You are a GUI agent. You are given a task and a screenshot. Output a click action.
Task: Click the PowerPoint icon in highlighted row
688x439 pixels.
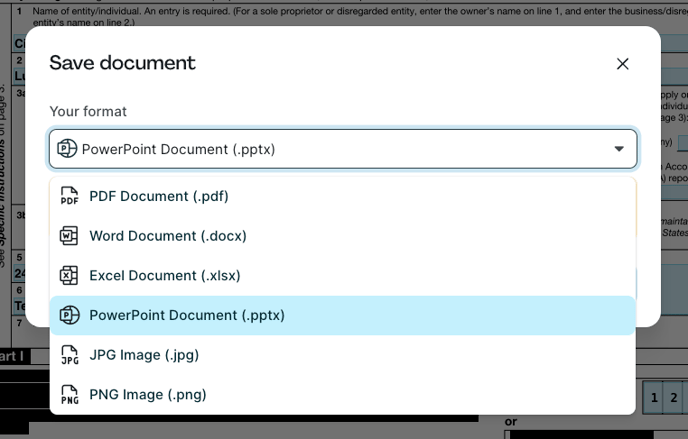(69, 315)
